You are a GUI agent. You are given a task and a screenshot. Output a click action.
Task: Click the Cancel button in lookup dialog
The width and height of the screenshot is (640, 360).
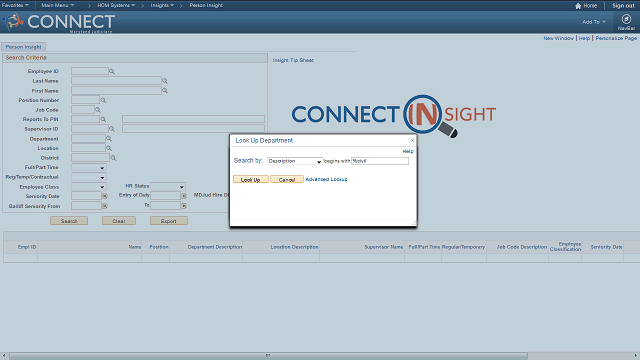pos(287,180)
